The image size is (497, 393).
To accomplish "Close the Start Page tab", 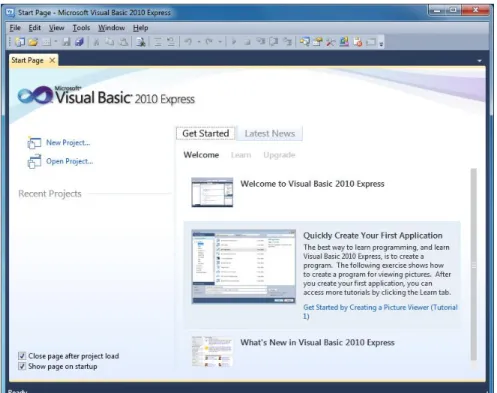I will point(52,60).
